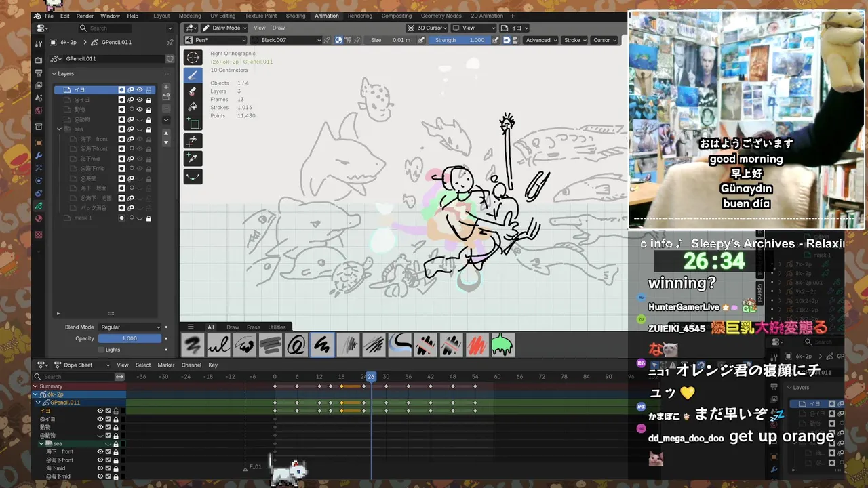This screenshot has height=488, width=868.
Task: Unlock the @イヨ layer in Layers list
Action: (x=149, y=100)
